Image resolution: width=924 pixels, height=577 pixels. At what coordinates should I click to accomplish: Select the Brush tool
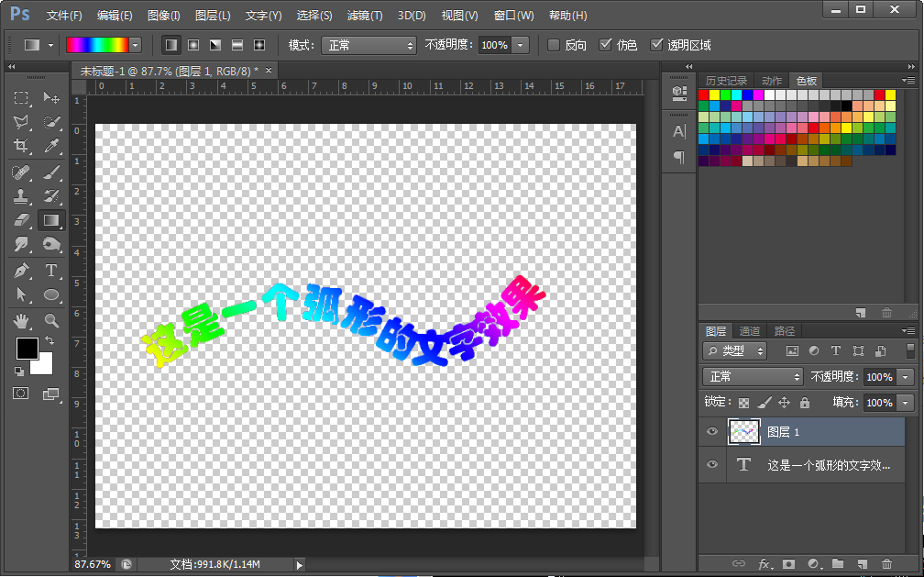[51, 172]
